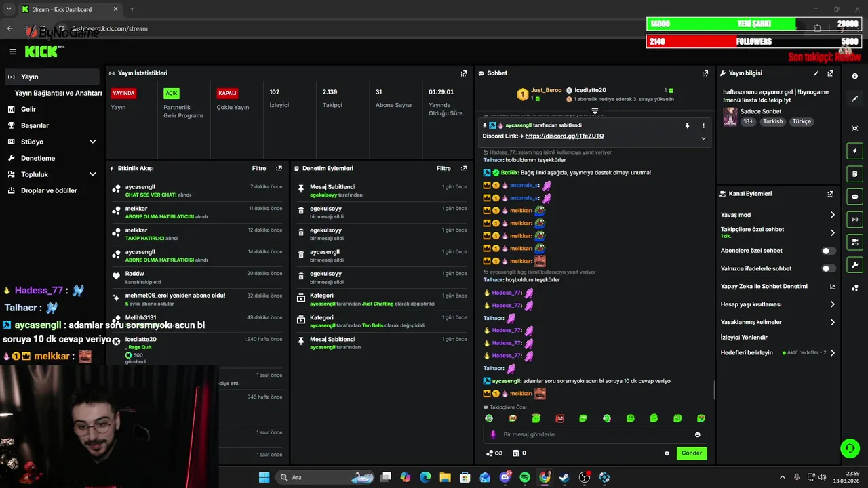
Task: Insert the green halo angel emote
Action: [x=536, y=418]
